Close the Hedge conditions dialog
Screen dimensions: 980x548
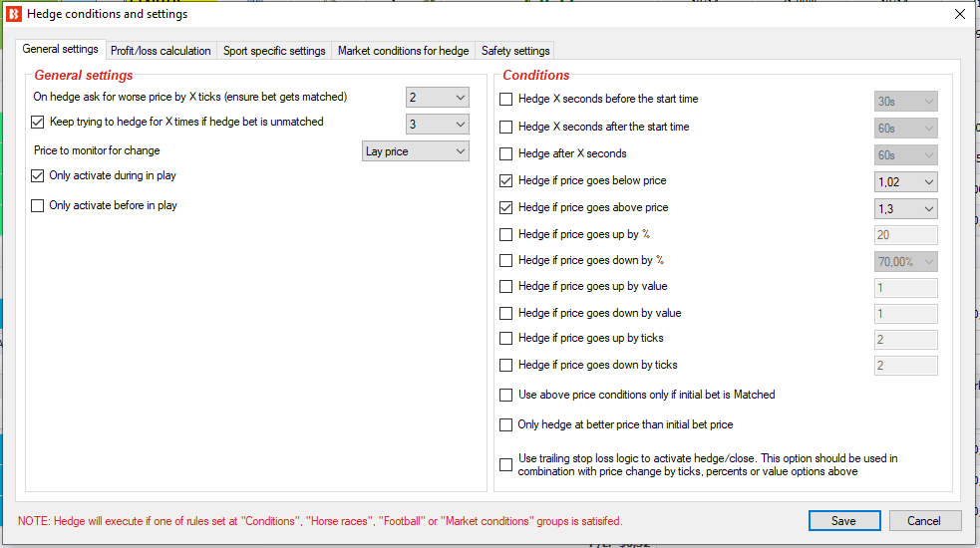(x=960, y=14)
